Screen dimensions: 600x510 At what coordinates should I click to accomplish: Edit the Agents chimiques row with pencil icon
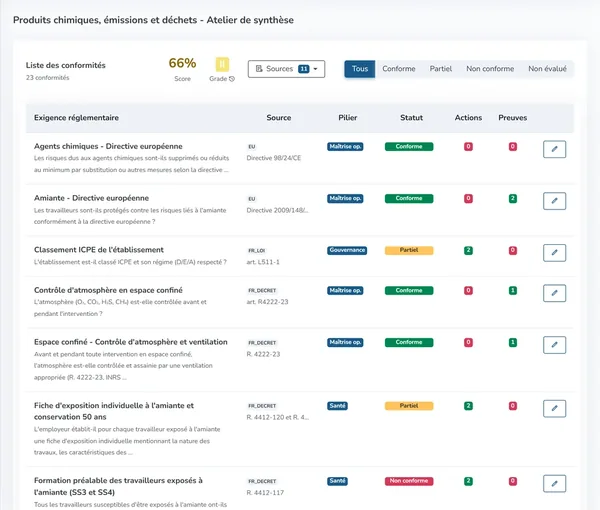click(x=554, y=149)
